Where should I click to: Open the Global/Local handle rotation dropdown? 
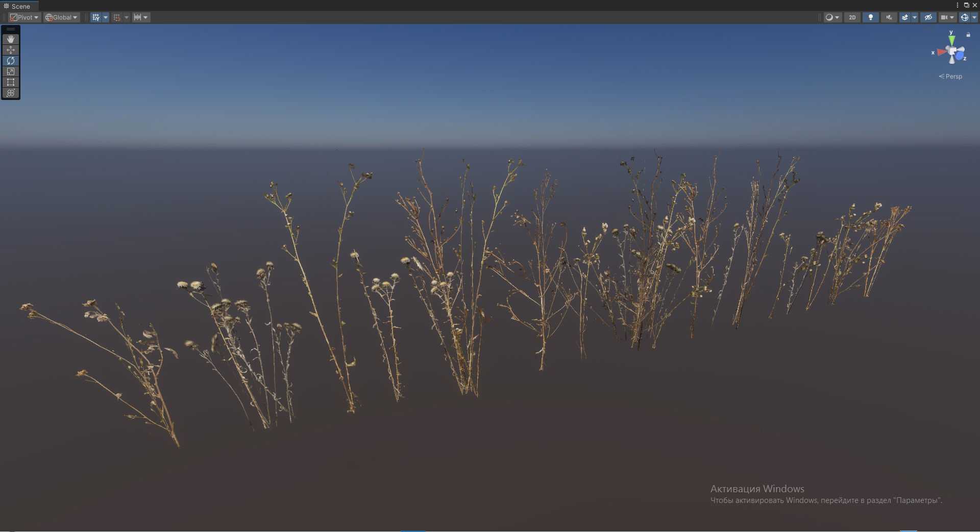62,17
